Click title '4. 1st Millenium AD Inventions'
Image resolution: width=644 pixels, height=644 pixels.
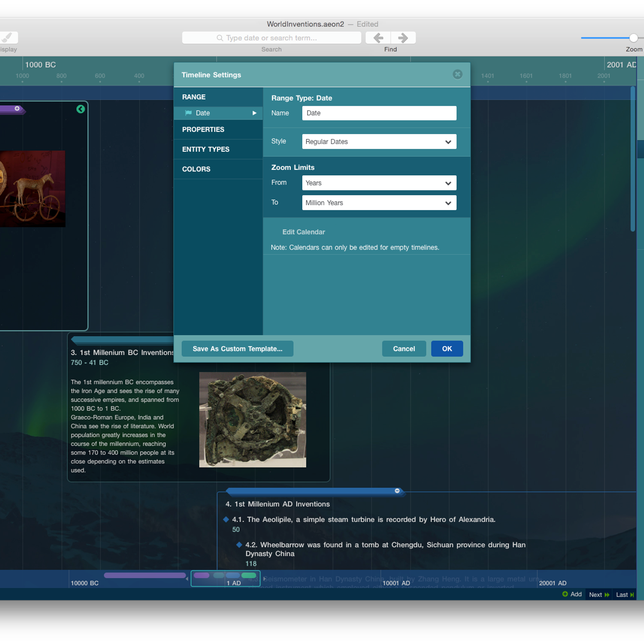click(x=278, y=504)
